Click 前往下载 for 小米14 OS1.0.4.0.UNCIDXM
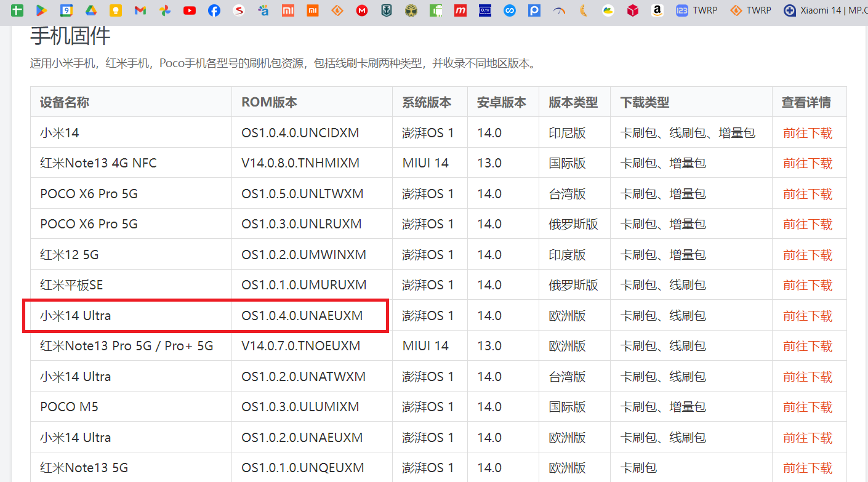 [x=808, y=133]
